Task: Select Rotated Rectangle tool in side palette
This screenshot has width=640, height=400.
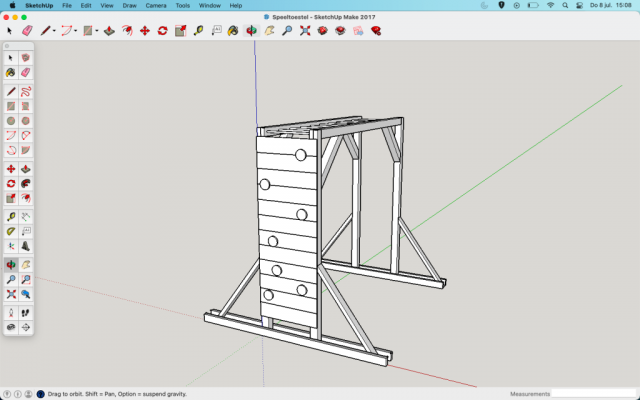Action: coord(26,106)
